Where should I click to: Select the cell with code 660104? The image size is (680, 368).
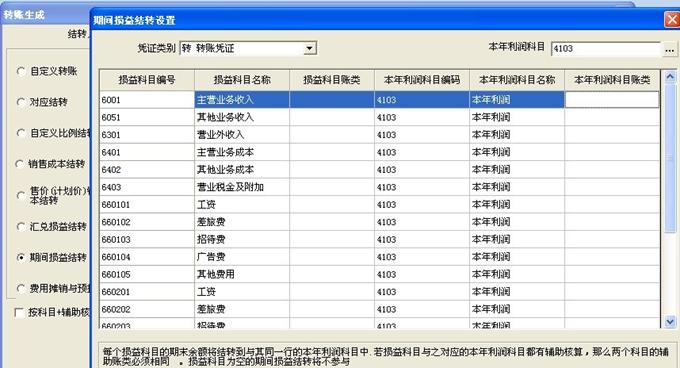pos(147,257)
